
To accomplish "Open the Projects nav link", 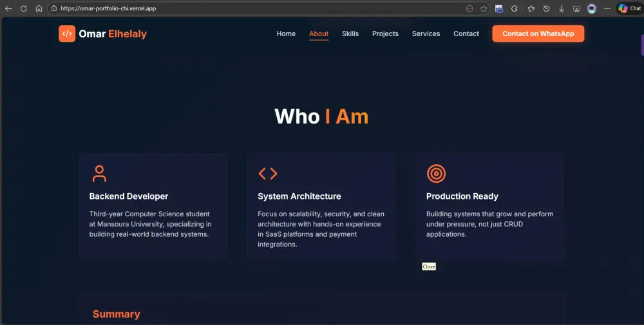I will pos(385,33).
